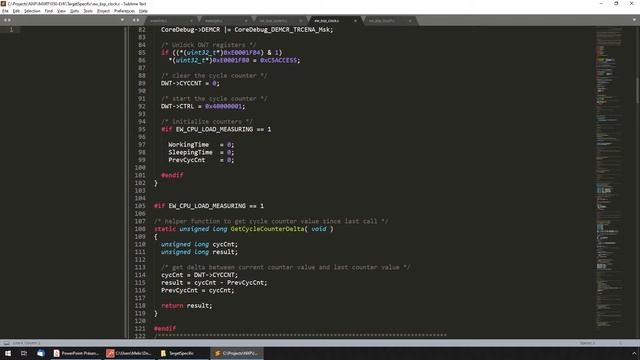Click right pane previous-tab arrow

[x=134, y=20]
